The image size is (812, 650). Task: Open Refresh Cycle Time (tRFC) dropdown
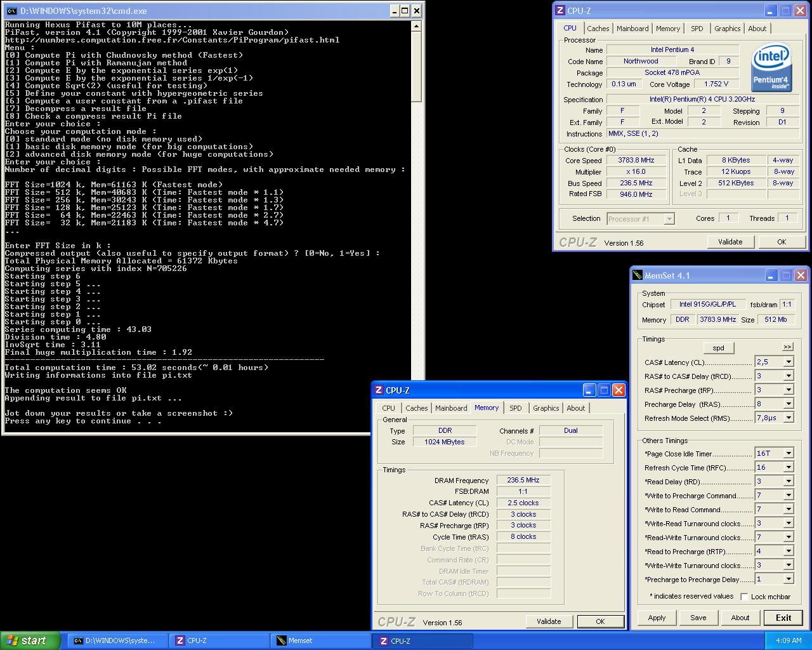click(789, 467)
